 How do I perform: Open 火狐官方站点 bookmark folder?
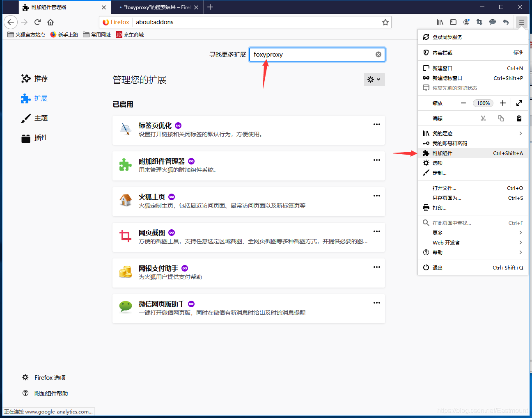(x=26, y=34)
